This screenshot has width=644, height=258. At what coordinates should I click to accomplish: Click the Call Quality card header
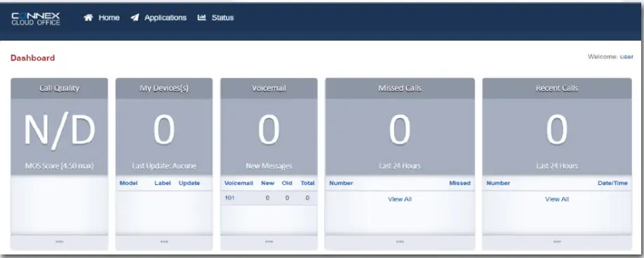pyautogui.click(x=59, y=89)
